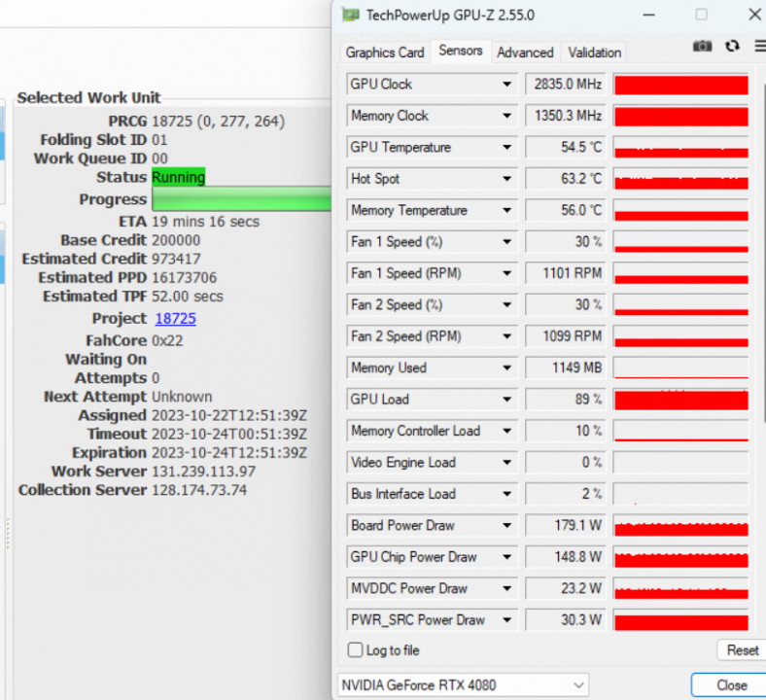Click the Collection Server 128.174.73.74 address

pos(199,490)
